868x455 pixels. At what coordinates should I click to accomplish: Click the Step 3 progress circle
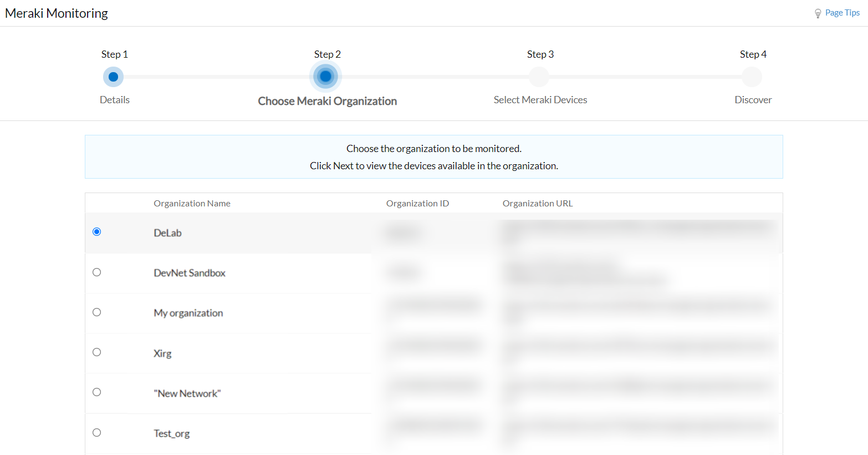point(538,77)
